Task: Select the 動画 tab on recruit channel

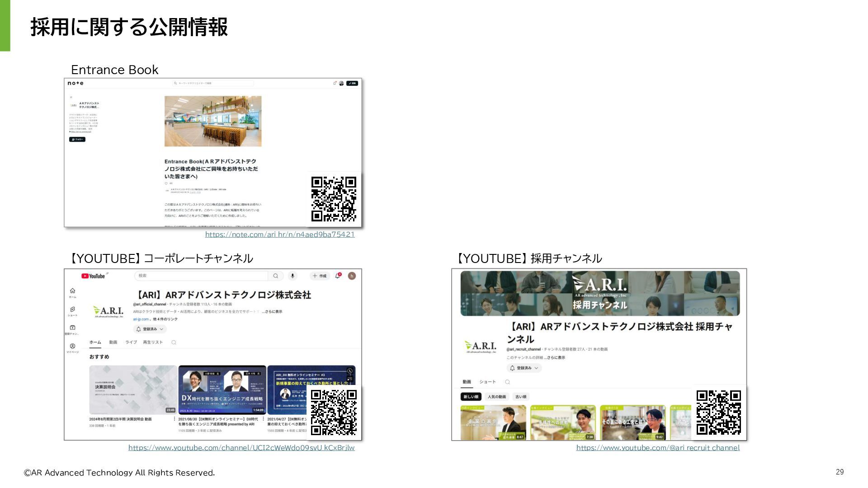Action: coord(467,382)
